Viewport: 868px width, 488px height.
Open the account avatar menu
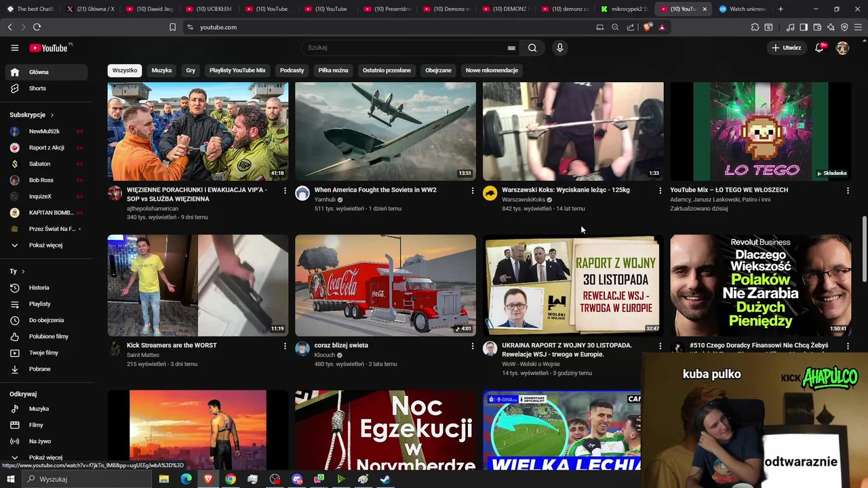pyautogui.click(x=842, y=48)
